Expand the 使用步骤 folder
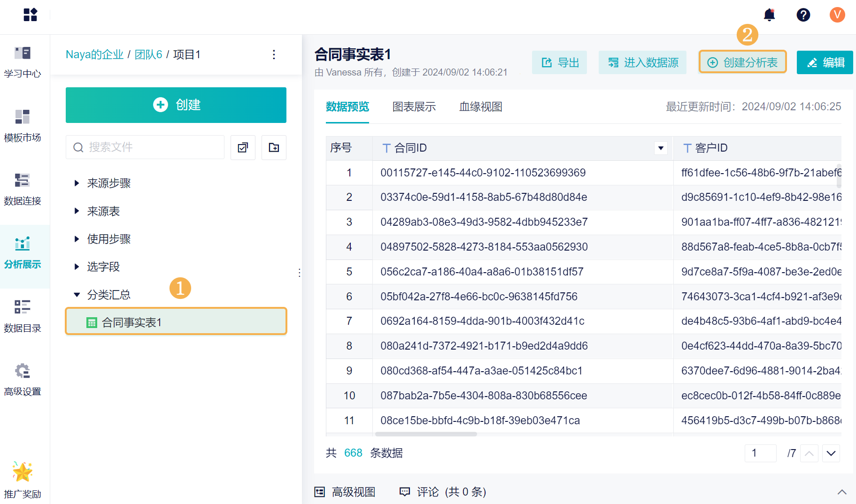 77,239
